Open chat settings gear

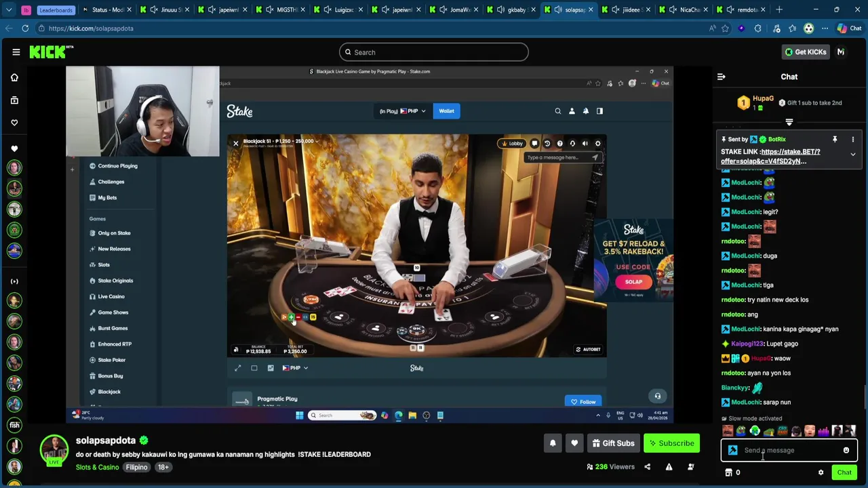coord(821,472)
